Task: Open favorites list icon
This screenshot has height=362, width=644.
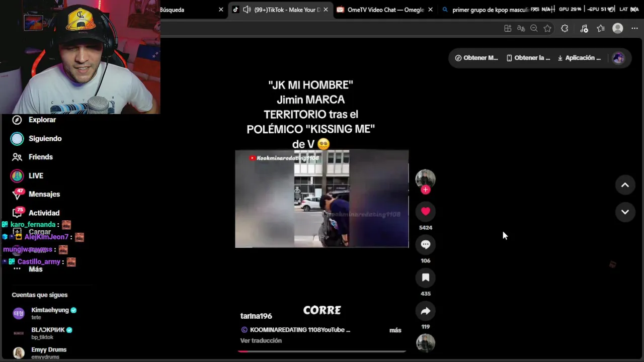Action: 601,29
